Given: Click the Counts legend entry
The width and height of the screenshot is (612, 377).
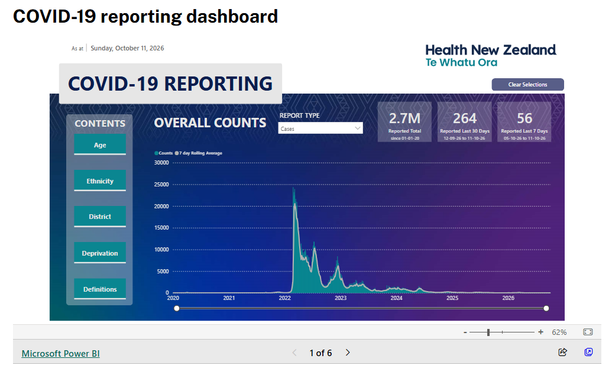Looking at the screenshot, I should (164, 153).
